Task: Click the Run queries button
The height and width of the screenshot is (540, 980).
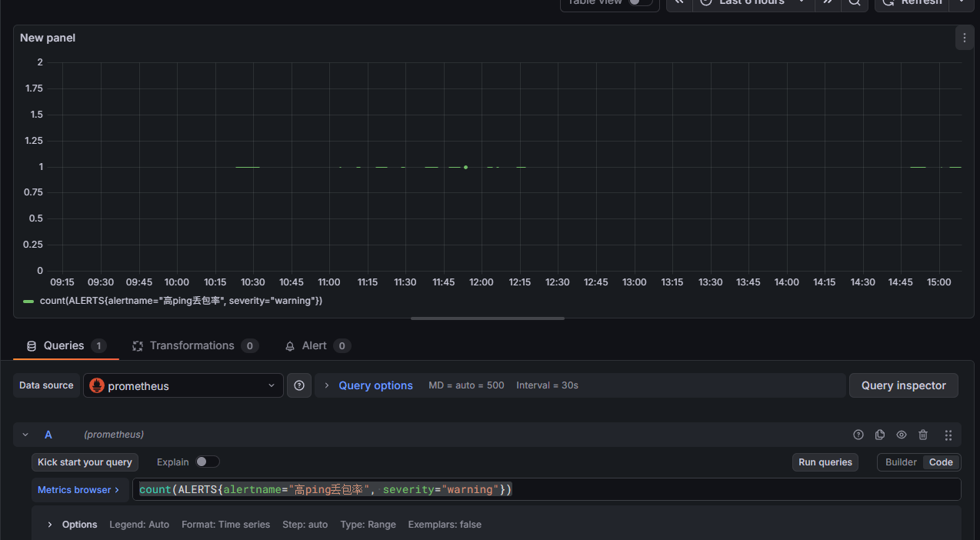Action: pyautogui.click(x=825, y=462)
